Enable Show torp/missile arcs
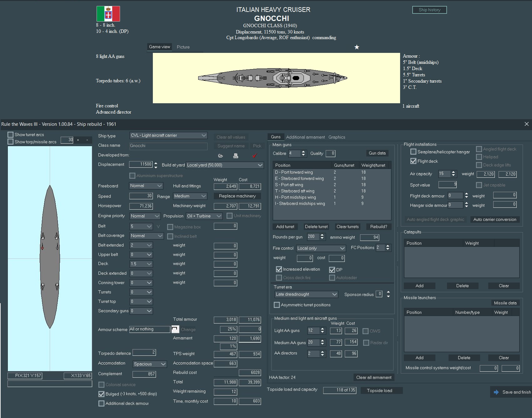 [11, 142]
